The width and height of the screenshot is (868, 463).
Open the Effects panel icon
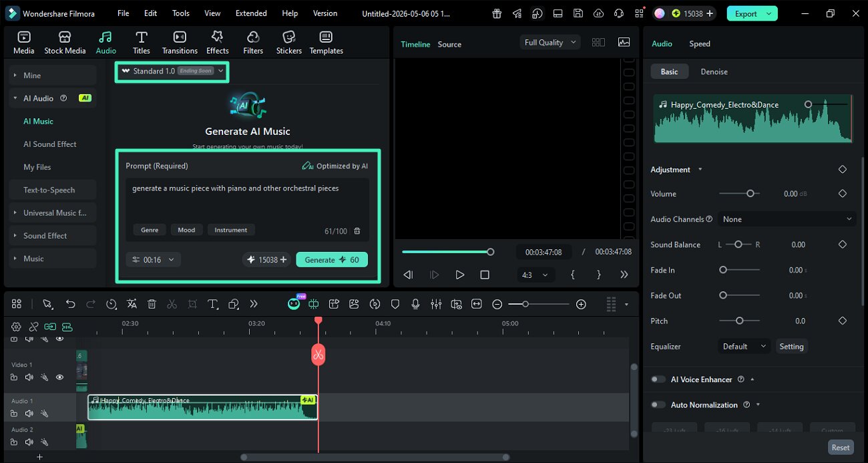click(217, 43)
